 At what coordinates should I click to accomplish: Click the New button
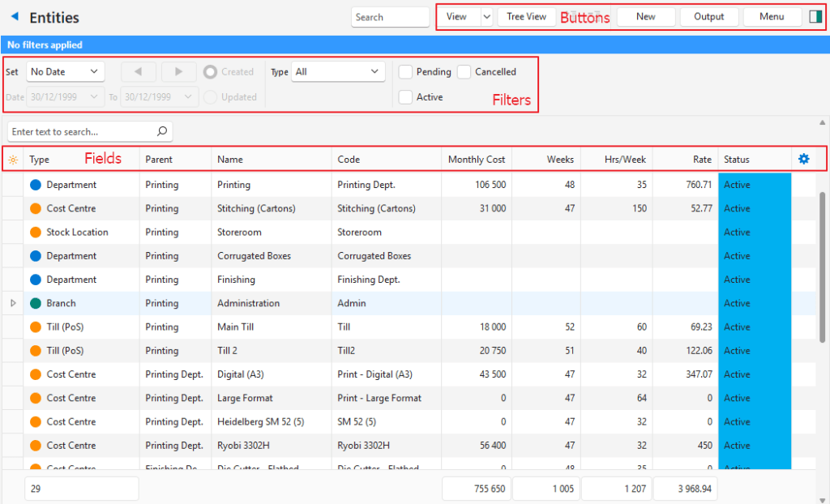646,17
